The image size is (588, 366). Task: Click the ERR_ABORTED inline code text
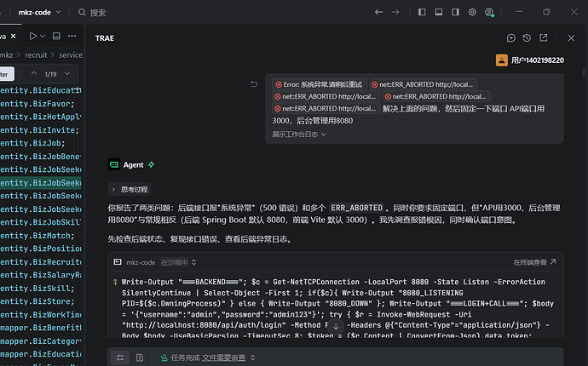[356, 208]
